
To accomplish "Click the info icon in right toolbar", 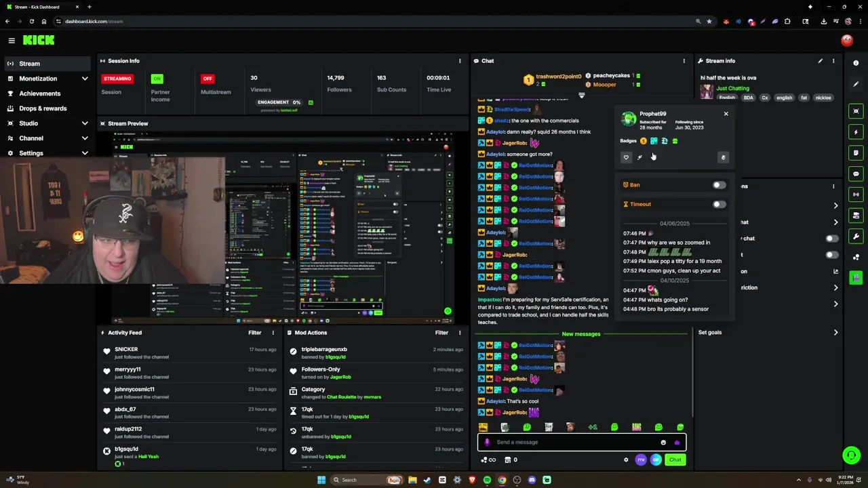I will 856,63.
